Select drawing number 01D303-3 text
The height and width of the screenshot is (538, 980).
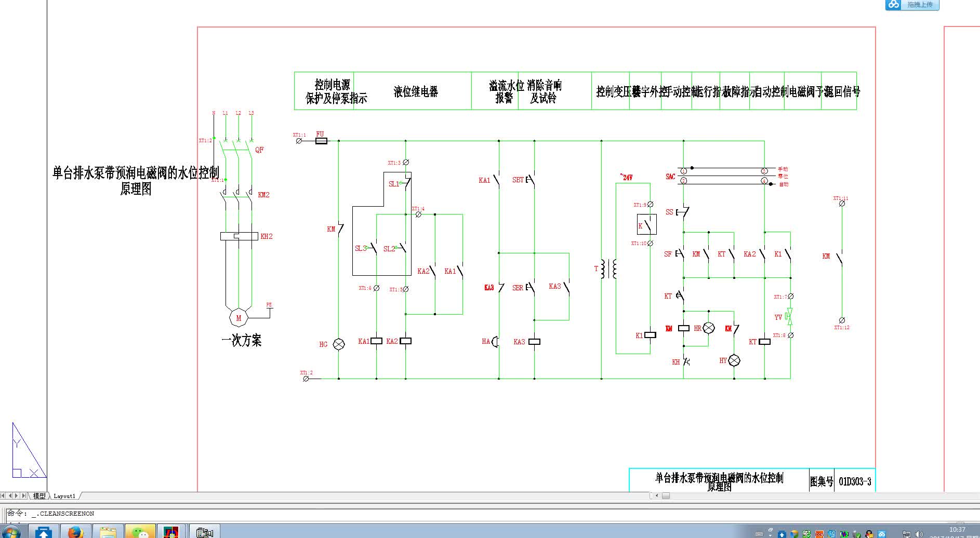(x=855, y=481)
